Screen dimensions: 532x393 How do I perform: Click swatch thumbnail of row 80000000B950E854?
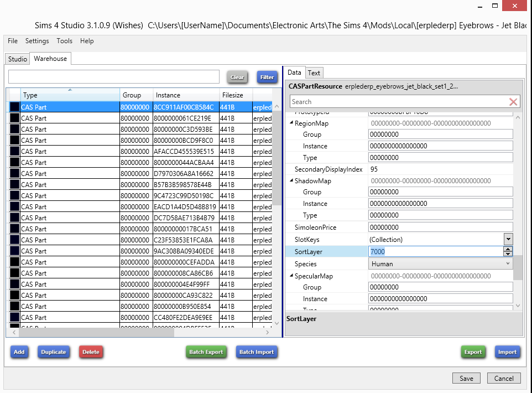pos(14,307)
